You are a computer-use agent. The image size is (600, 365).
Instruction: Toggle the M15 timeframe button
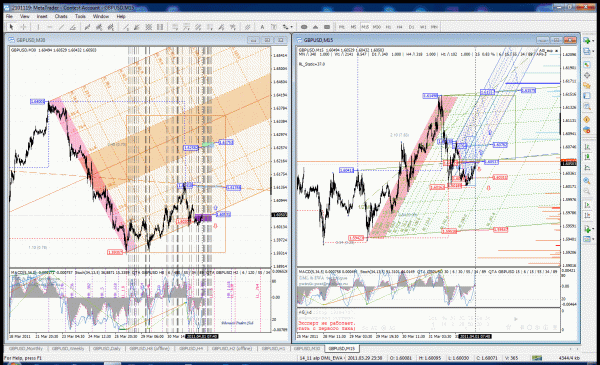point(365,27)
